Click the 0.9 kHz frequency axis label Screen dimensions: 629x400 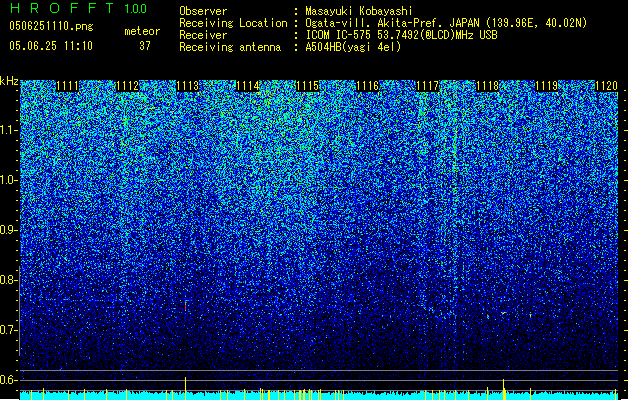pos(9,230)
